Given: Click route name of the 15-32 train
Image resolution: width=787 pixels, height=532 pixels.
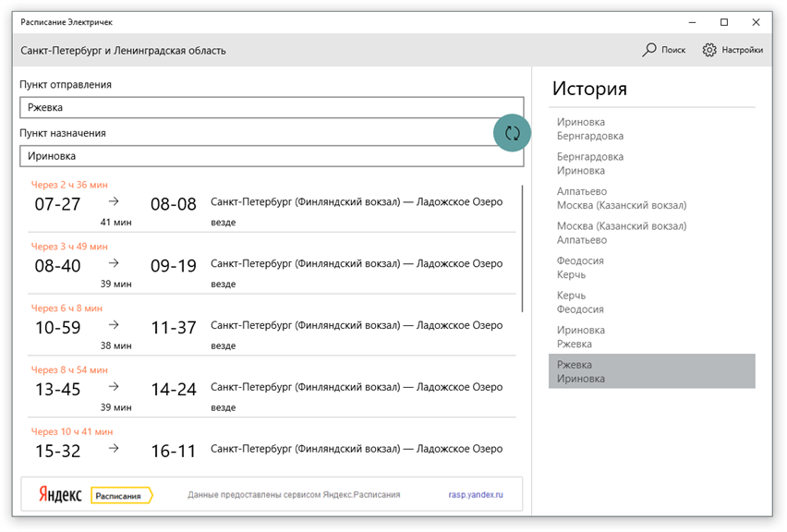Looking at the screenshot, I should tap(357, 449).
